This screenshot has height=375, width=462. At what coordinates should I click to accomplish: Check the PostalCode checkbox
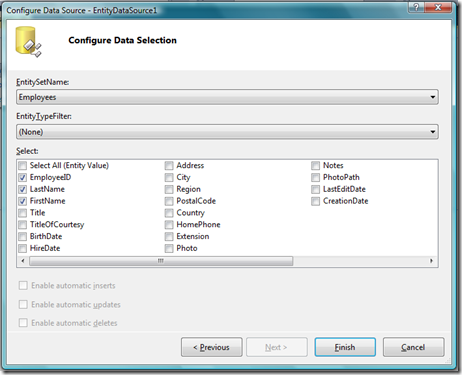169,201
